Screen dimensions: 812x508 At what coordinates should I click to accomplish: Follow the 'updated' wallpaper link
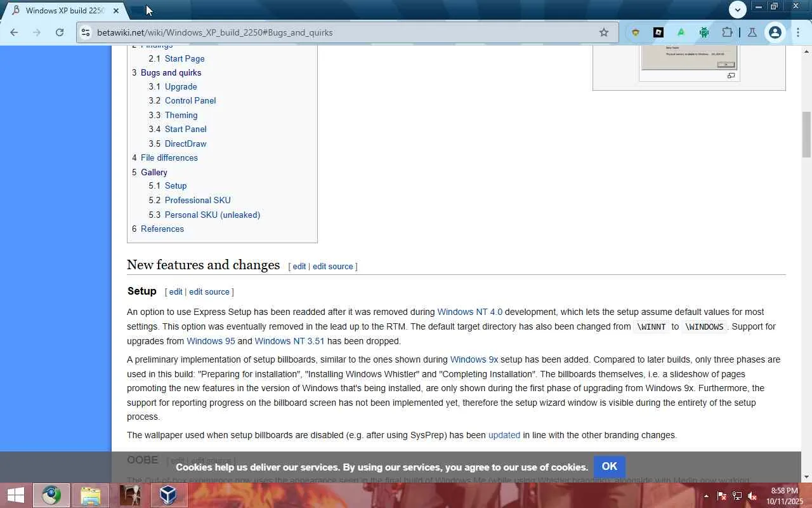click(x=504, y=435)
